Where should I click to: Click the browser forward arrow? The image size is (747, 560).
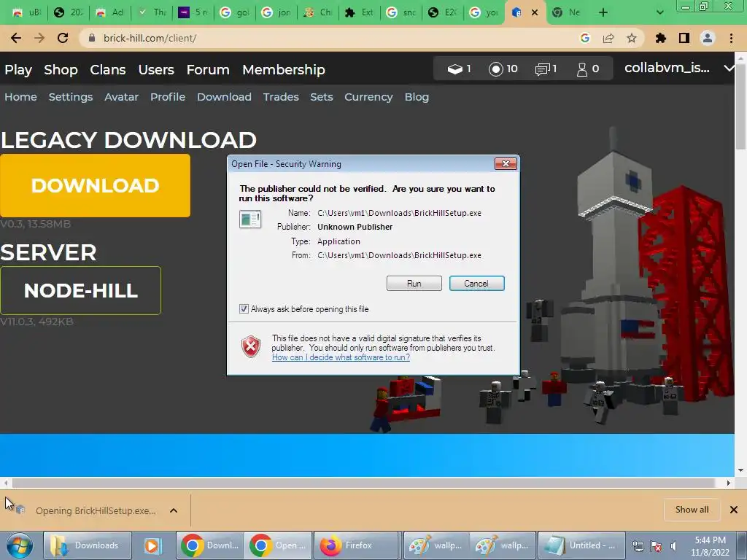39,38
